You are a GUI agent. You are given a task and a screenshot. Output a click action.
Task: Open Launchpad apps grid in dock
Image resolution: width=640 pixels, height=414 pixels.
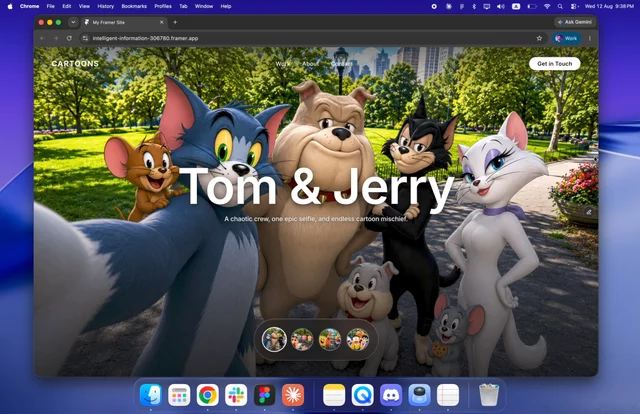click(179, 395)
